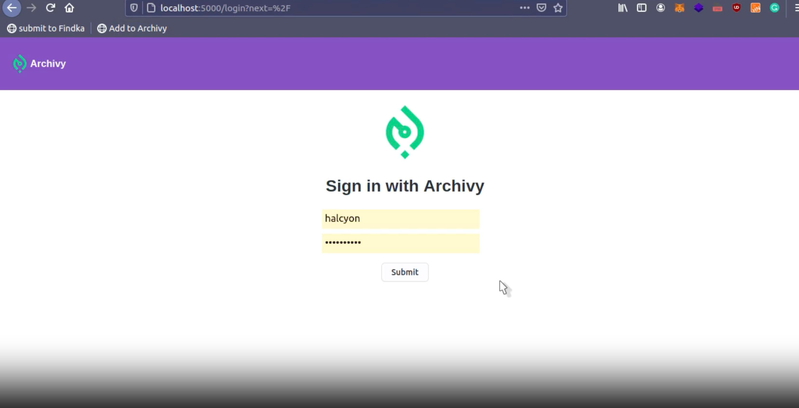Open the Firefox account avatar icon
799x408 pixels.
(x=660, y=8)
